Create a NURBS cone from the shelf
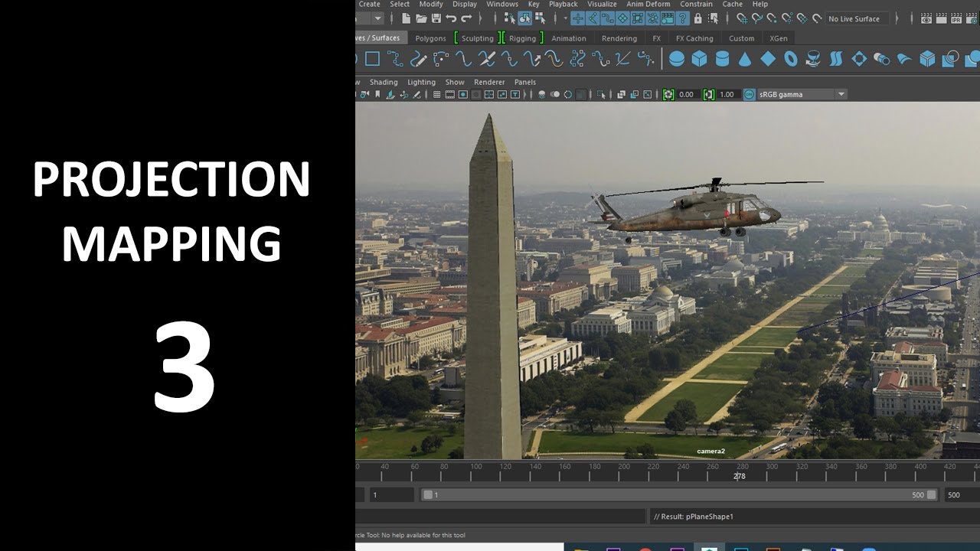Image resolution: width=980 pixels, height=551 pixels. (745, 59)
